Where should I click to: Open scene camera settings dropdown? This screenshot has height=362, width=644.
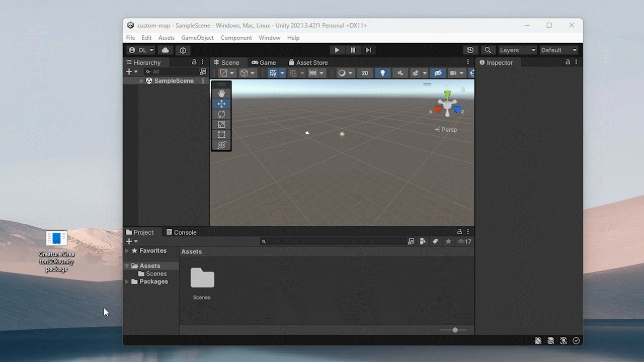click(456, 73)
